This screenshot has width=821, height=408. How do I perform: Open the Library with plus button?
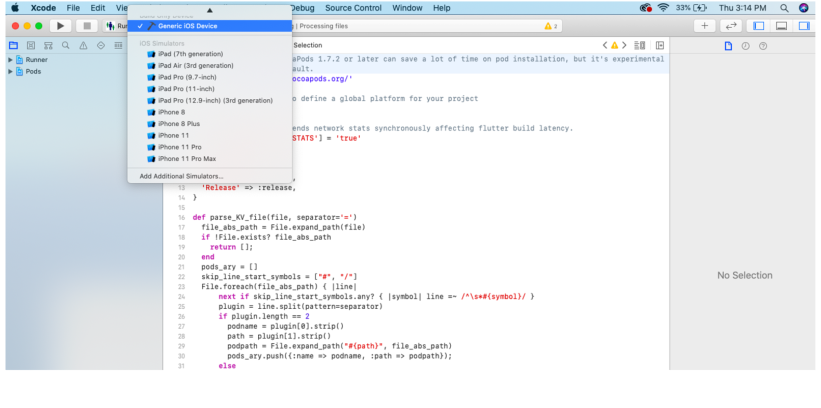(x=704, y=25)
